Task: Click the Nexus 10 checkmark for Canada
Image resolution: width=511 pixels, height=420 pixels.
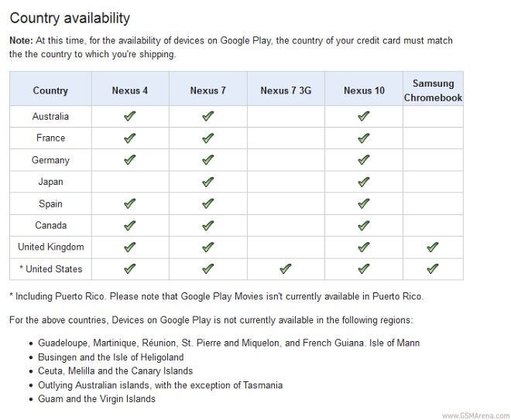Action: coord(364,226)
